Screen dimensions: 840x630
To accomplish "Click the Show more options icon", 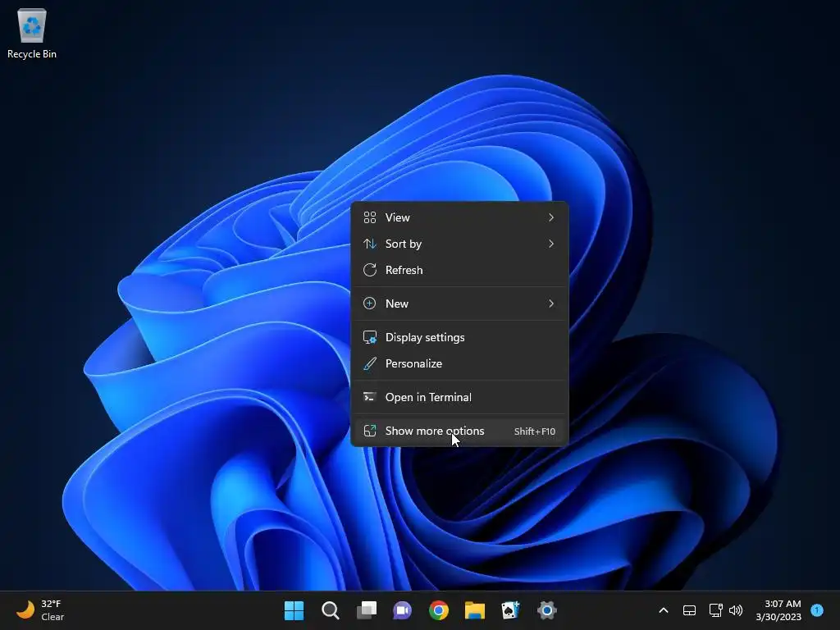I will (370, 431).
